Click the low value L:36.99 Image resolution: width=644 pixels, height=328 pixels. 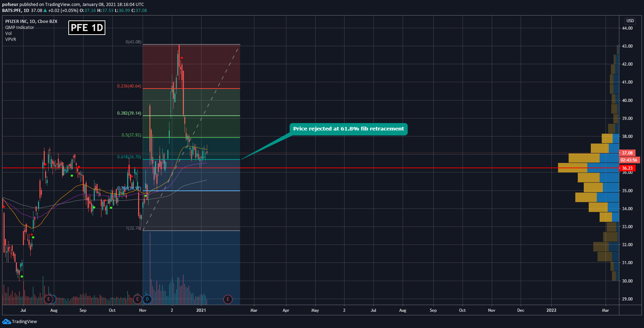tap(123, 11)
